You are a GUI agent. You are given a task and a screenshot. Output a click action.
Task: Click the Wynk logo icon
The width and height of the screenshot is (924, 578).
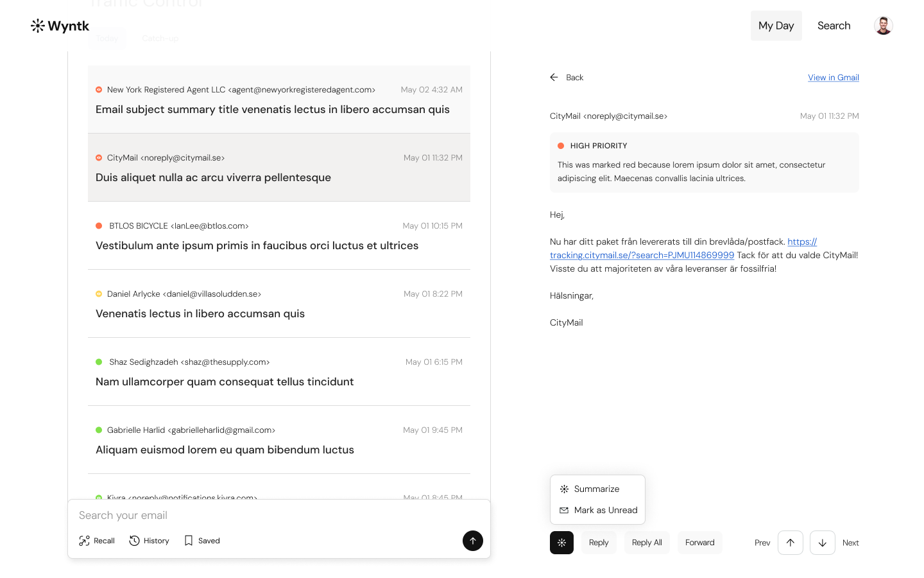(38, 26)
